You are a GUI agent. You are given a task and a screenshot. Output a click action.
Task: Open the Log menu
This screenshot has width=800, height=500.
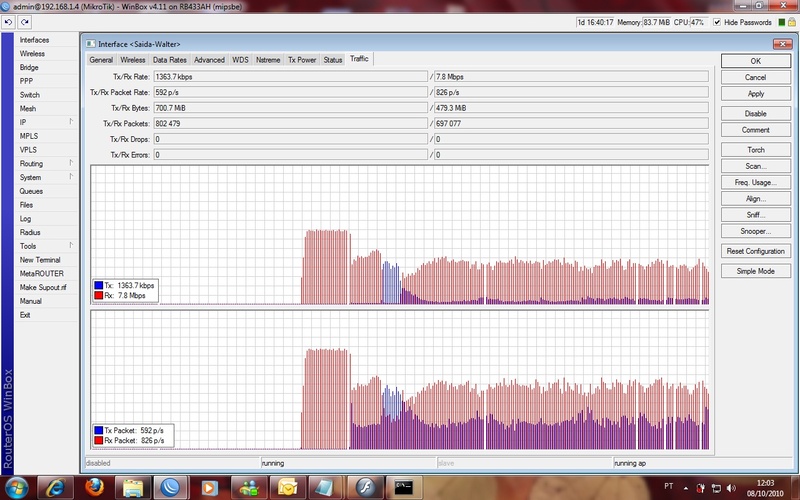26,219
